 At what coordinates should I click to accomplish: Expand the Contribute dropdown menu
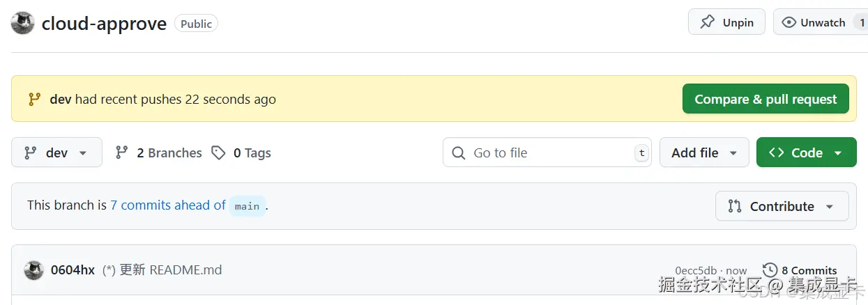click(x=782, y=206)
